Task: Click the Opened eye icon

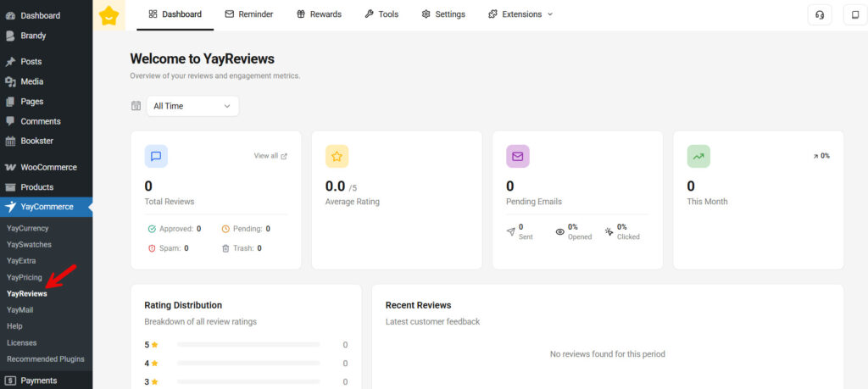Action: (560, 232)
